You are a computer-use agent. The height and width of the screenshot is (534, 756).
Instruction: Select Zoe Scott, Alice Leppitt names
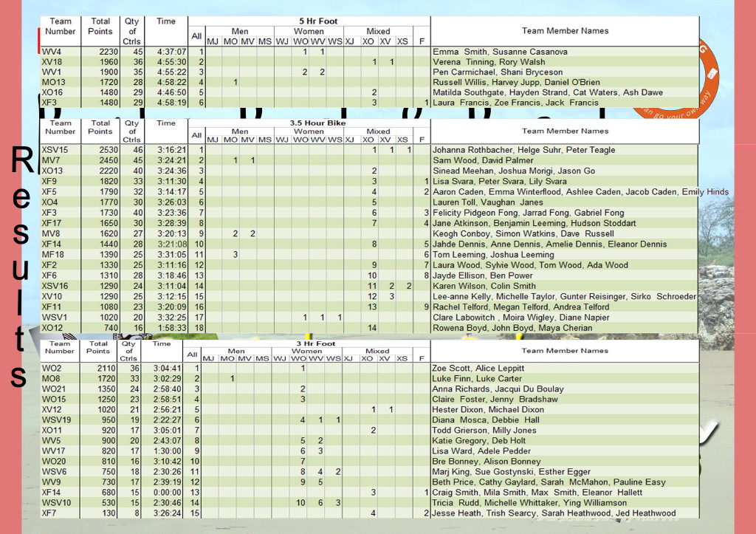pos(478,369)
